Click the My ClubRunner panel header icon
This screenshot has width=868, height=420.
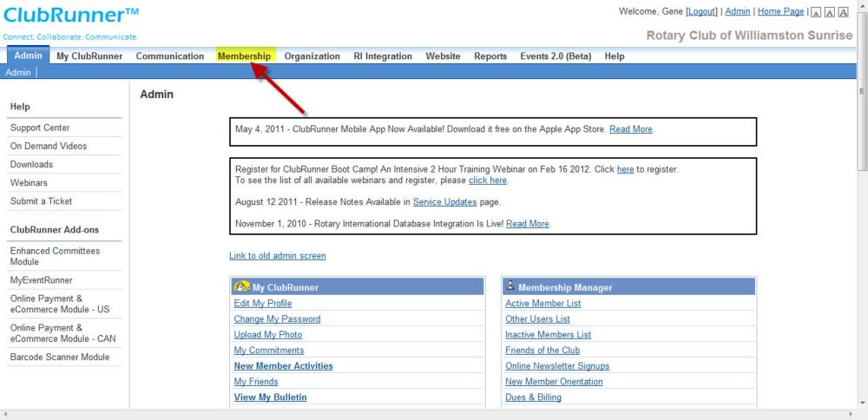coord(242,286)
